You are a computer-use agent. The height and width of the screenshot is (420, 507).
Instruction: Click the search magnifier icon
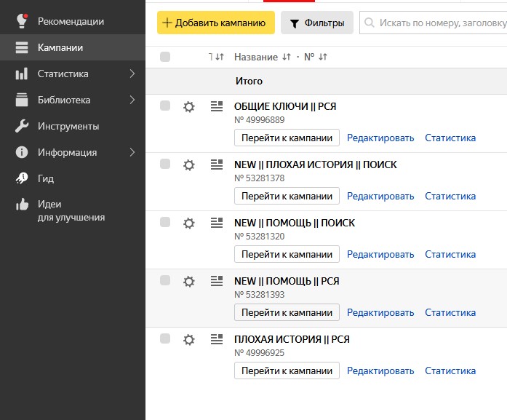[370, 23]
